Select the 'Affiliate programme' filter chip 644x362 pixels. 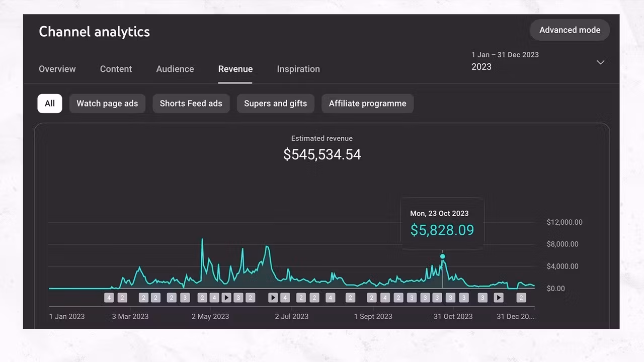(x=367, y=104)
